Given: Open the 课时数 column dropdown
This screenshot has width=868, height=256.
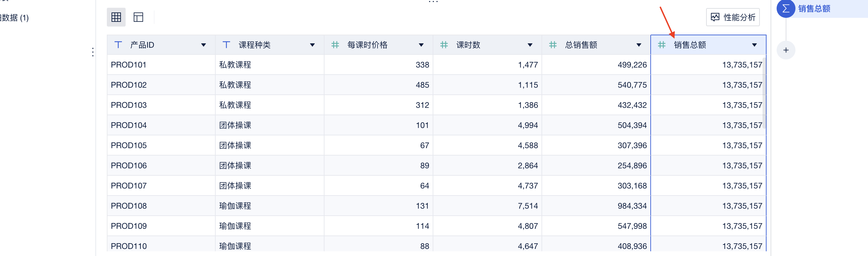Looking at the screenshot, I should (x=530, y=45).
